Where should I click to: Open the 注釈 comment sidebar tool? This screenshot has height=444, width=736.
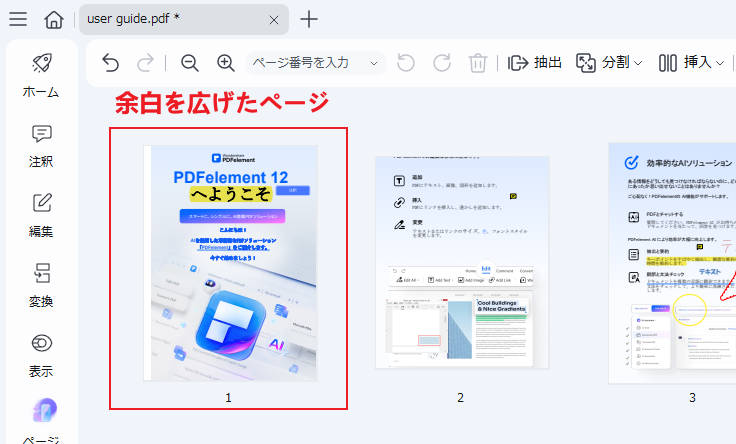coord(41,146)
